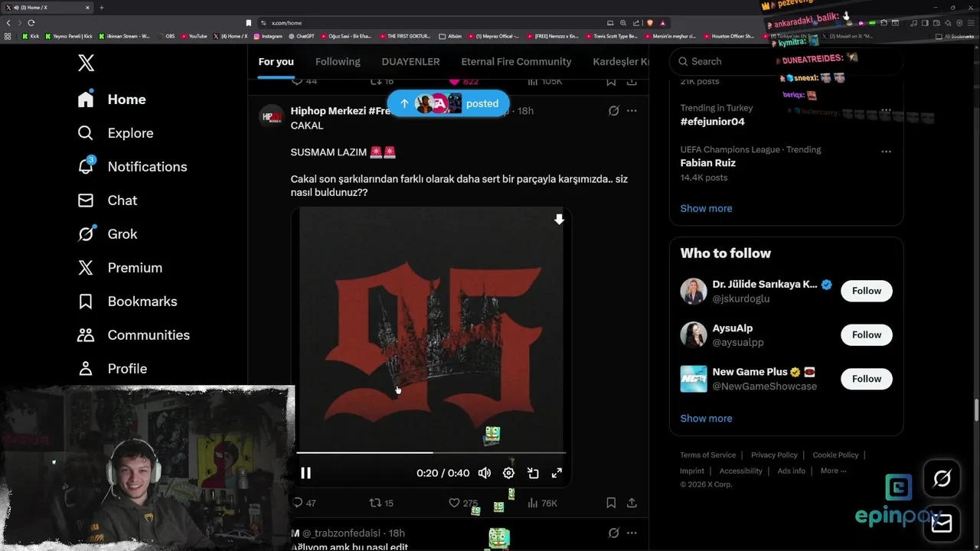
Task: Expand the footer More menu
Action: (x=833, y=471)
